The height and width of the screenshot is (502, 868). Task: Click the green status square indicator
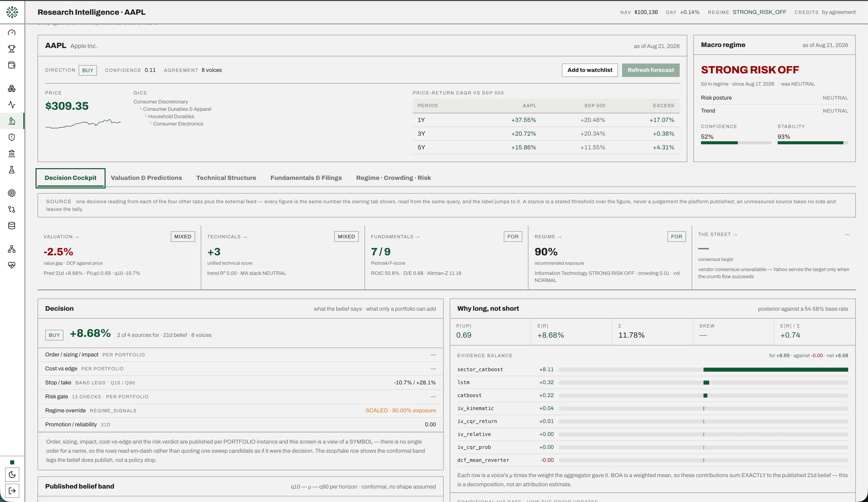(x=12, y=462)
